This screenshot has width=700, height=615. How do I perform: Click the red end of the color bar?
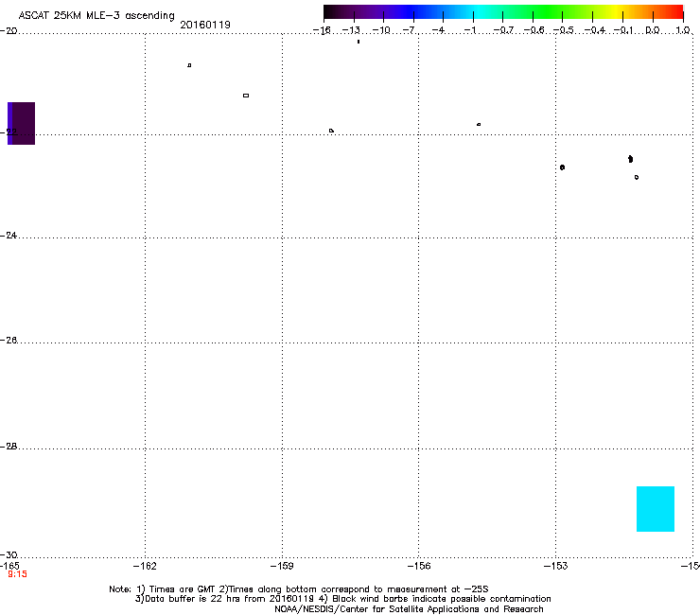pos(674,11)
